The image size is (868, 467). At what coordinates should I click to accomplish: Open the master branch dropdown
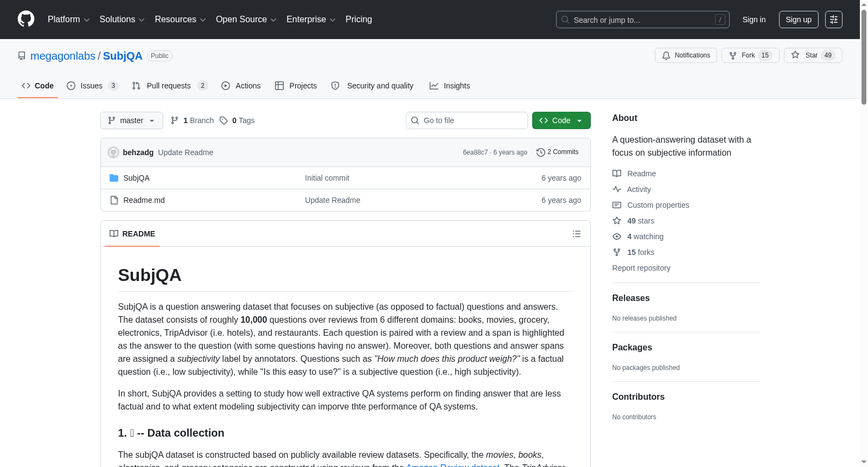pyautogui.click(x=132, y=120)
